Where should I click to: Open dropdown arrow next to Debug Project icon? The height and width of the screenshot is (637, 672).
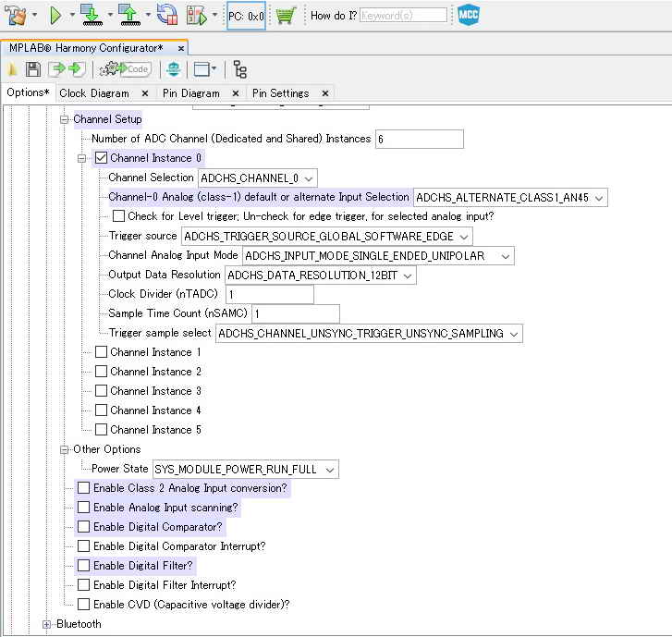215,16
